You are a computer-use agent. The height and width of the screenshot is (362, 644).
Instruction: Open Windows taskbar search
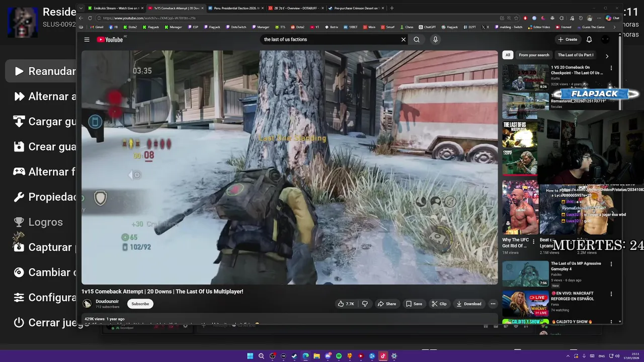[x=261, y=356]
